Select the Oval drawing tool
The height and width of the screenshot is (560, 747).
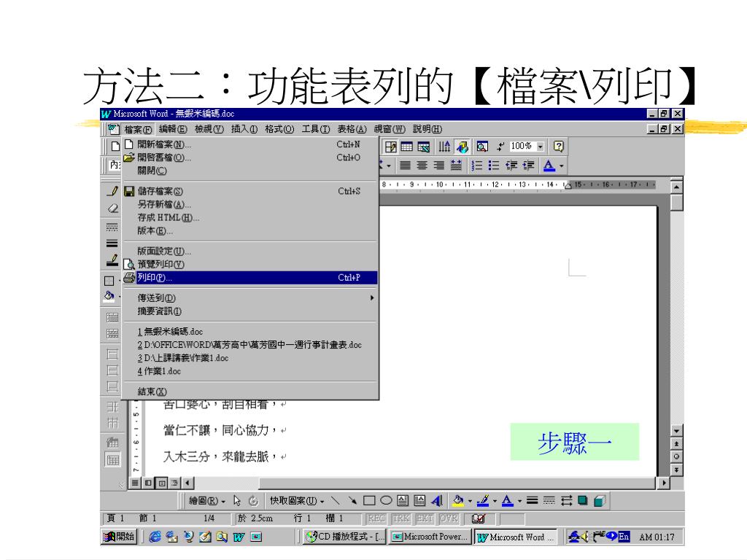tap(387, 501)
